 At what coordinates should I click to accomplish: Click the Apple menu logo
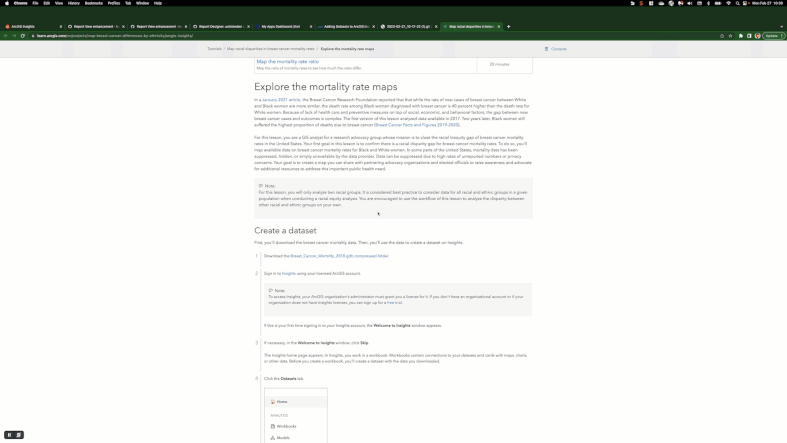point(7,3)
